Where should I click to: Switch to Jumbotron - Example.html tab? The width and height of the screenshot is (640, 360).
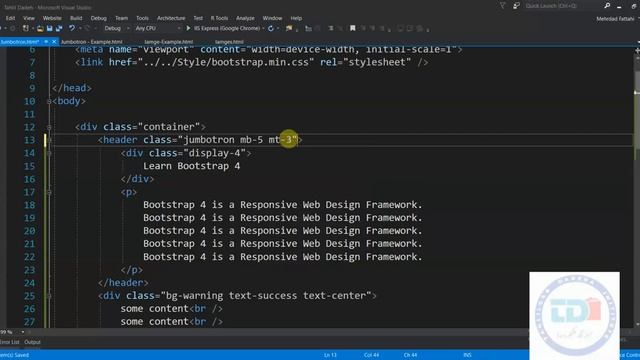91,42
